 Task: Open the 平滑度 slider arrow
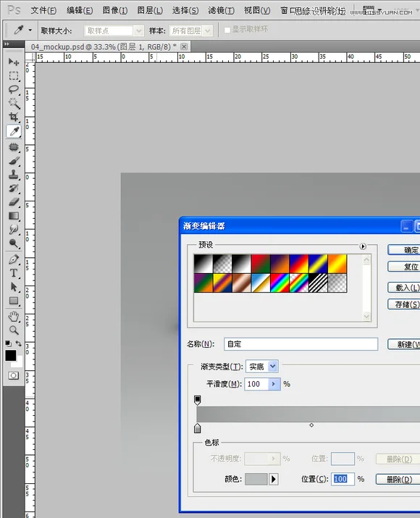(274, 384)
